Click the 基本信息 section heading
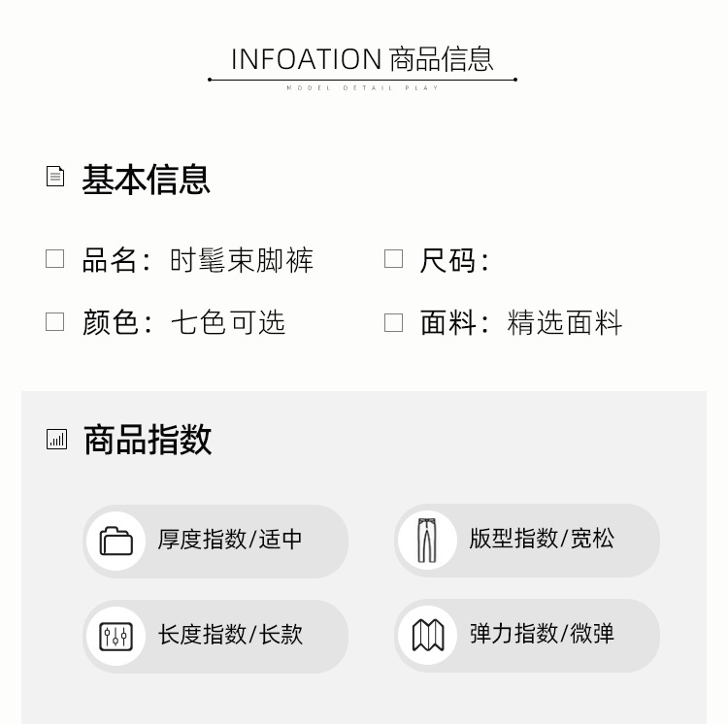 coord(146,180)
